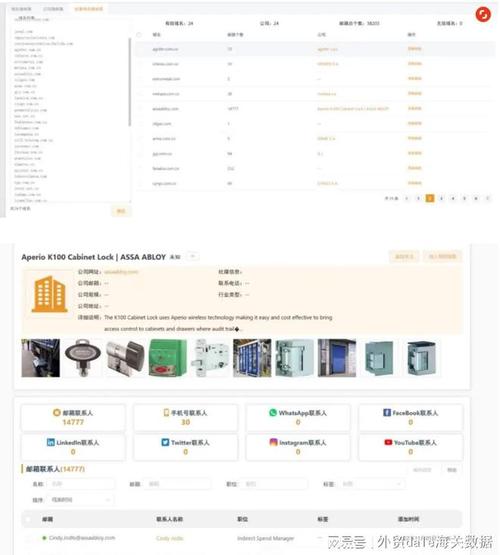Image resolution: width=500 pixels, height=555 pixels.
Task: Select the orange highlighted third tab
Action: click(88, 9)
